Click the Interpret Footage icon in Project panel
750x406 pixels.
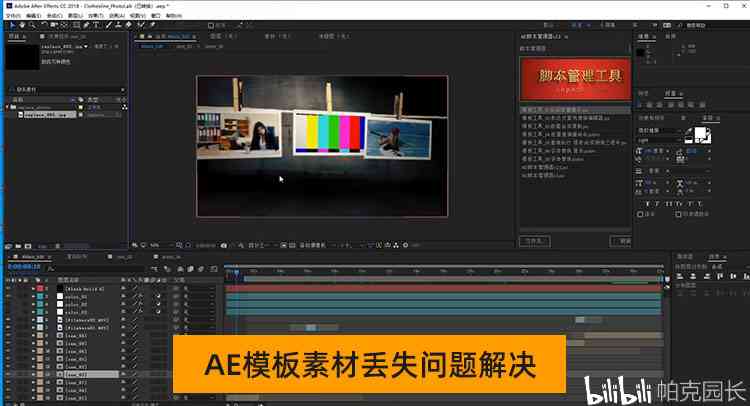[8, 246]
